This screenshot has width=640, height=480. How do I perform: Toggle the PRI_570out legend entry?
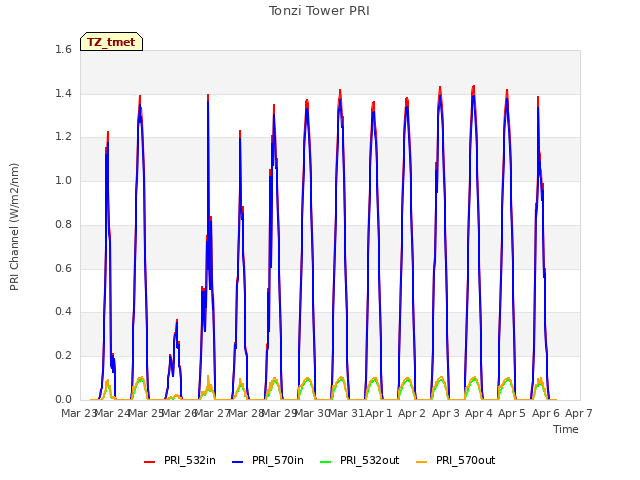[456, 460]
